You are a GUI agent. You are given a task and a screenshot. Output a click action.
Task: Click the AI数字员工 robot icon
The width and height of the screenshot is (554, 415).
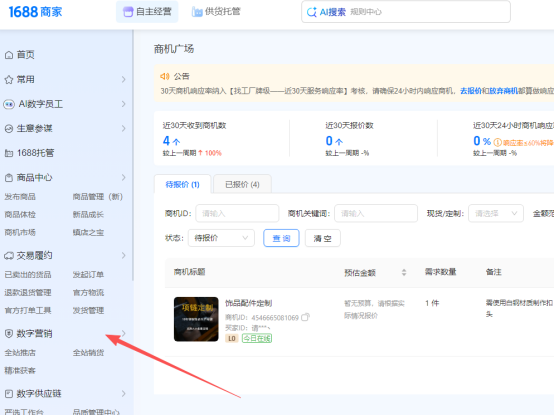pos(9,104)
